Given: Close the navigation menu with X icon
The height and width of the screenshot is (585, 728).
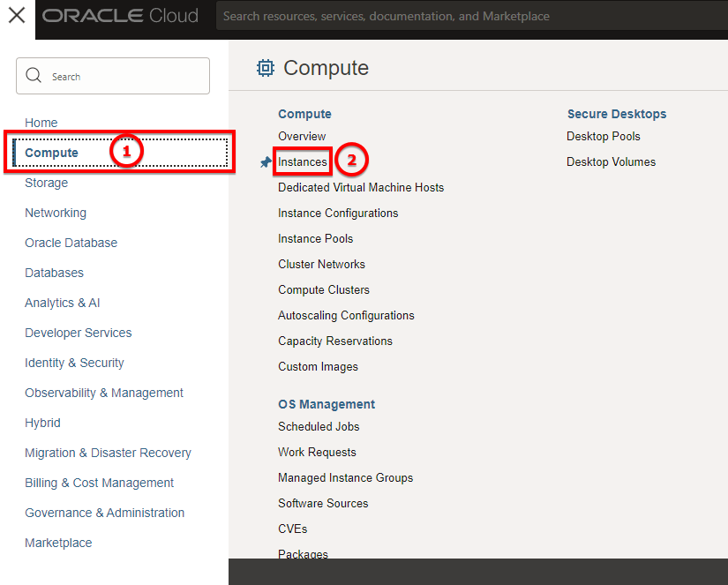Looking at the screenshot, I should point(17,16).
